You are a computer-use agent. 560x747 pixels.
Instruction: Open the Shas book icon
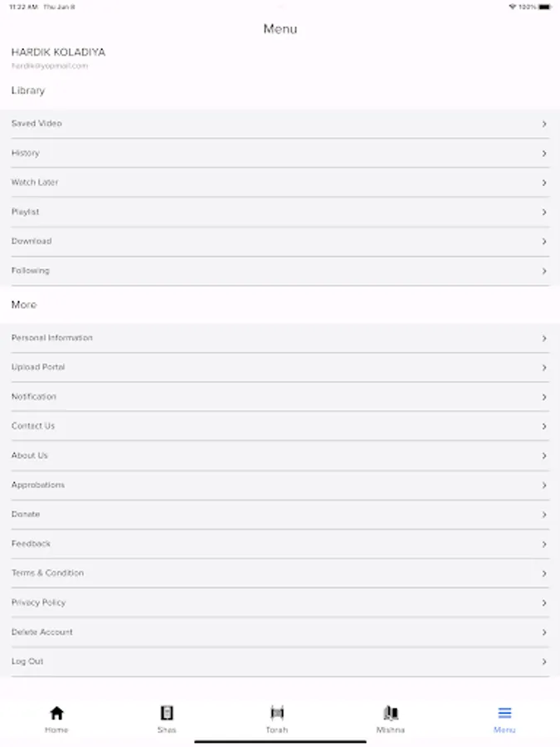pos(167,713)
